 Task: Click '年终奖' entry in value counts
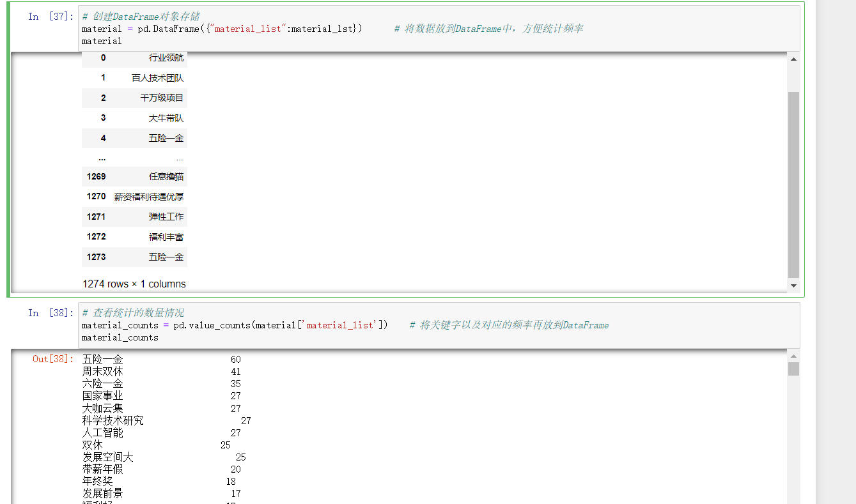coord(98,482)
